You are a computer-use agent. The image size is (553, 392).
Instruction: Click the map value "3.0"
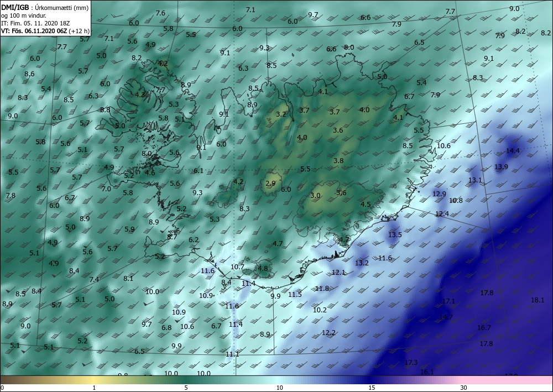pos(315,196)
